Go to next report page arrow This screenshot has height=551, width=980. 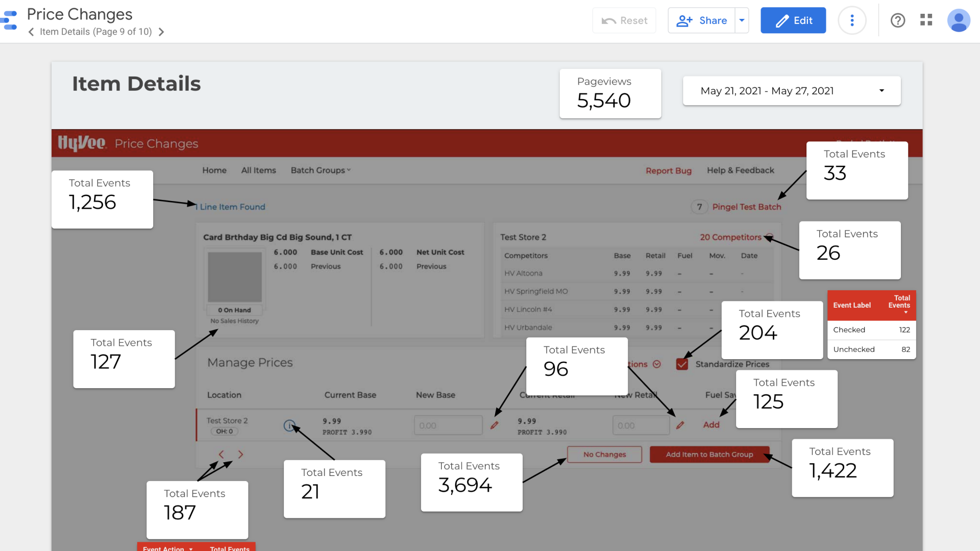point(161,32)
